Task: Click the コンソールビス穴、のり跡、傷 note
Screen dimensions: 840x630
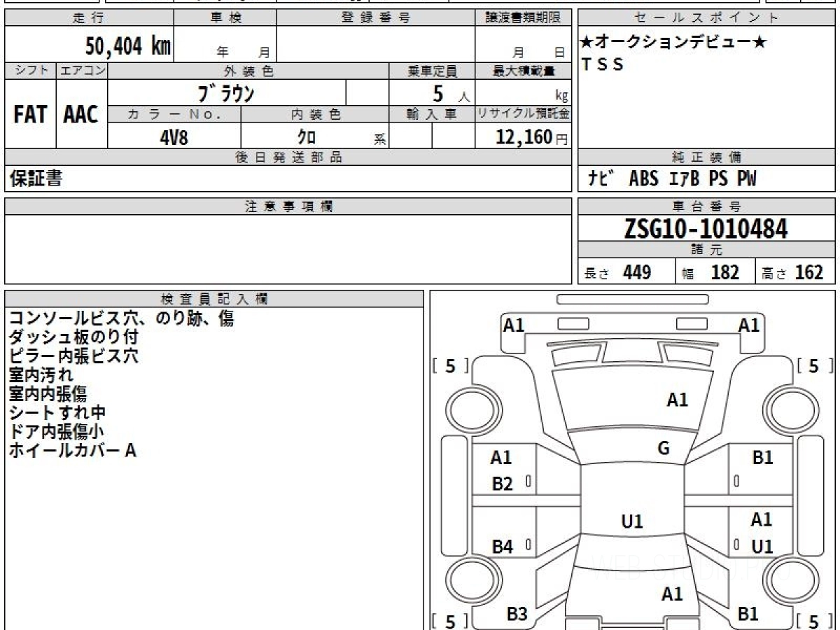Action: [121, 318]
